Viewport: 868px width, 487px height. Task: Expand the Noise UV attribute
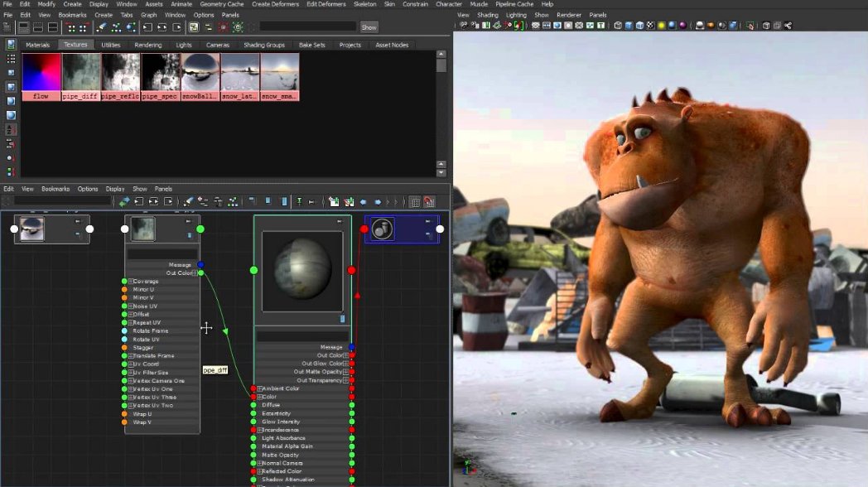click(131, 306)
